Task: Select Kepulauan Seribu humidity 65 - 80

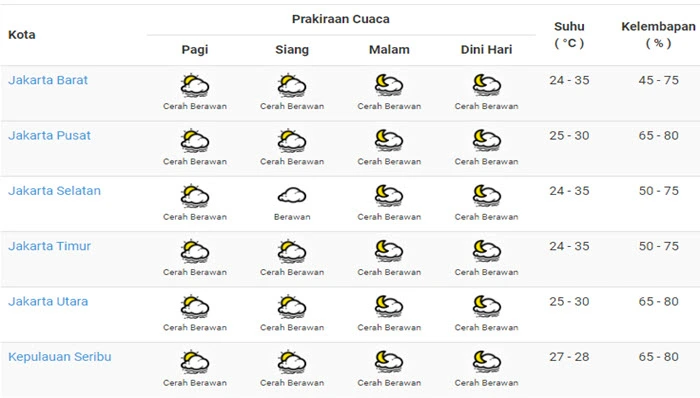Action: click(658, 357)
